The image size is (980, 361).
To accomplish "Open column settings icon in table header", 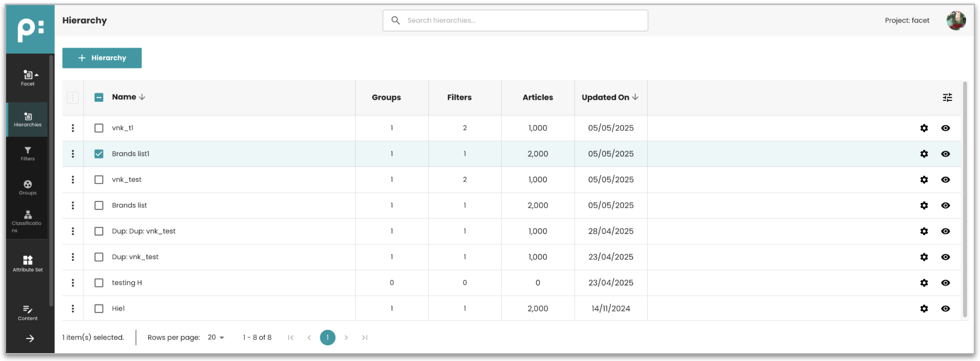I will click(x=947, y=98).
